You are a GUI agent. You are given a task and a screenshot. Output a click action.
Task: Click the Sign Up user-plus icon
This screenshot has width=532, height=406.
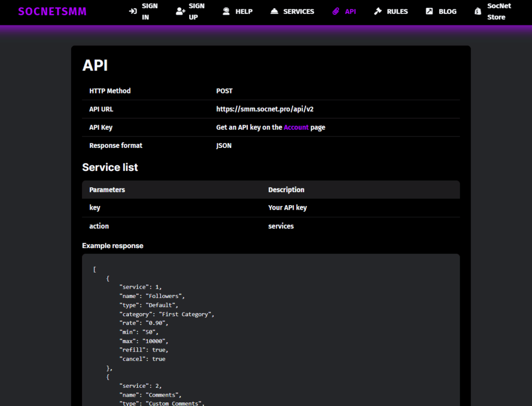(180, 11)
